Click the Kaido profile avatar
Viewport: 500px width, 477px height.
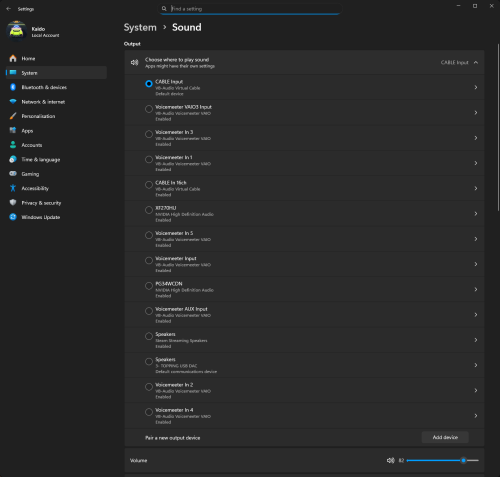pyautogui.click(x=16, y=31)
